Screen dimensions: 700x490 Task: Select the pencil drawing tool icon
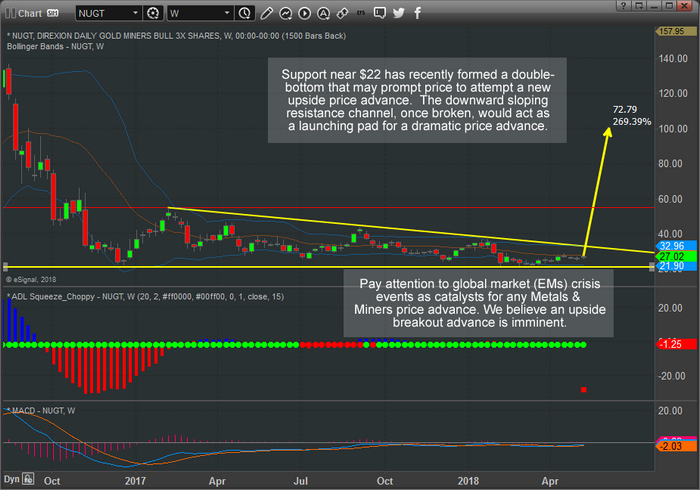point(267,13)
